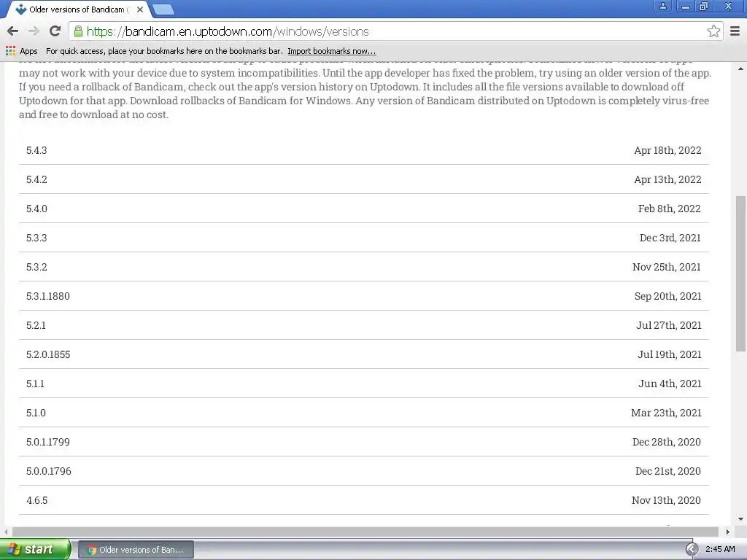Click the date Dec 28th, 2020
Screen dimensions: 747x560
click(x=667, y=442)
